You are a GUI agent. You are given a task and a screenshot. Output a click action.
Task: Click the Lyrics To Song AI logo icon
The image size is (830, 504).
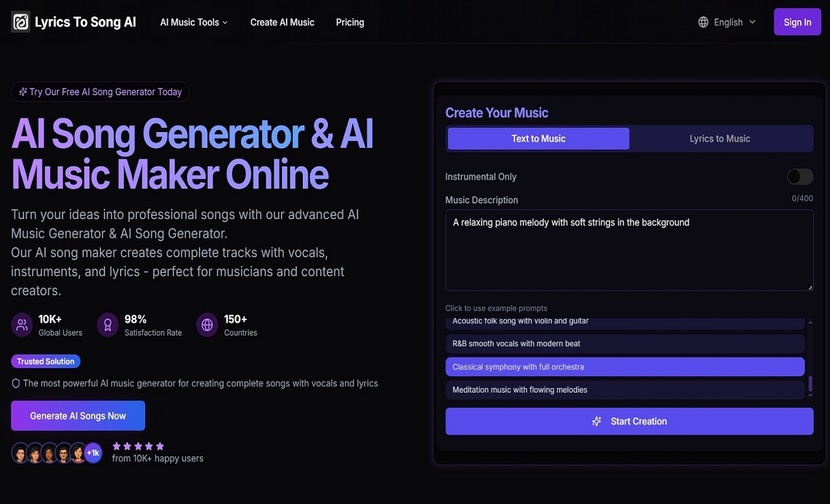click(20, 21)
